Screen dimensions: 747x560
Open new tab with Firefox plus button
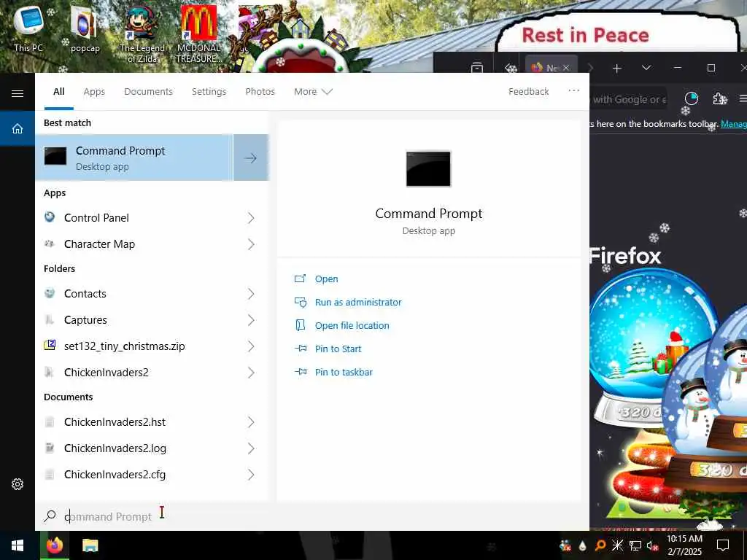click(x=617, y=68)
